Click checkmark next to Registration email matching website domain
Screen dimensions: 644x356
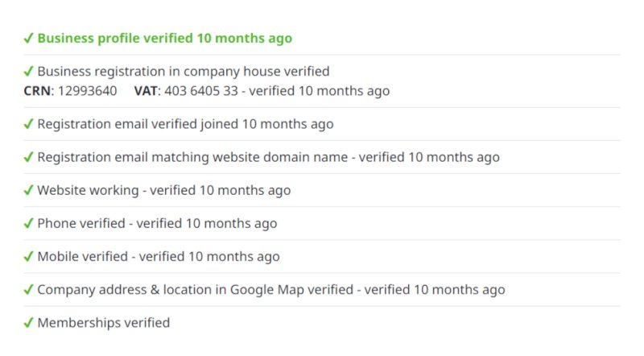pyautogui.click(x=28, y=157)
